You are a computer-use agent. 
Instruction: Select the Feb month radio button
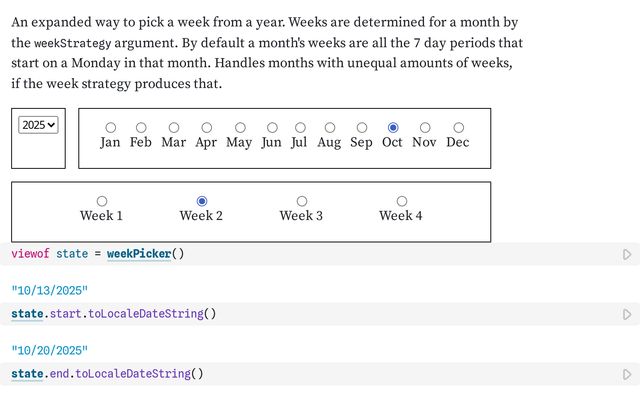pyautogui.click(x=141, y=128)
